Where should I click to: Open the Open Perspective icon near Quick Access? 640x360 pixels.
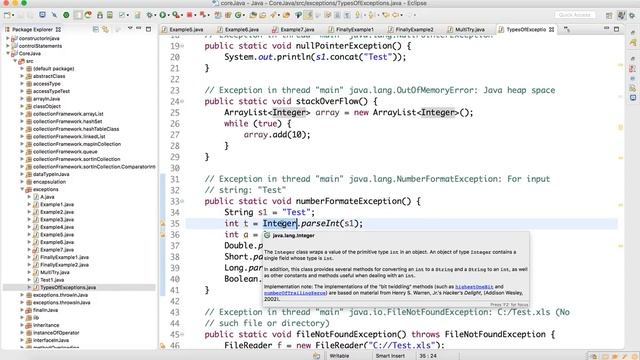609,16
